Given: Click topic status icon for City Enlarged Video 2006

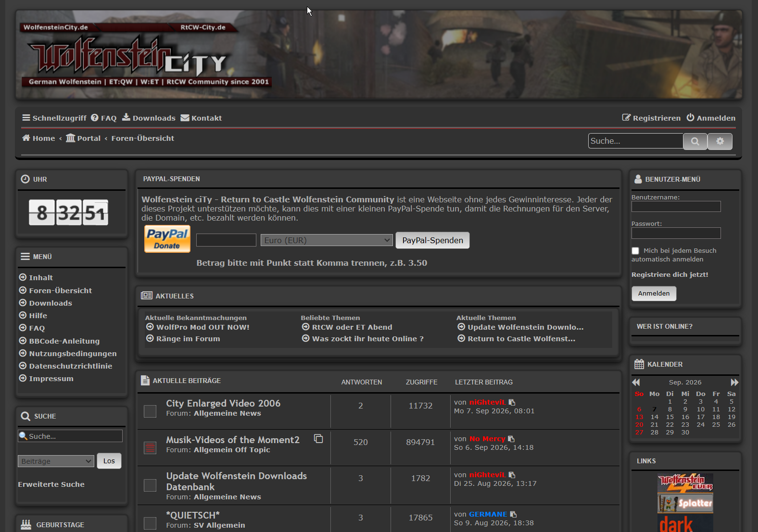Looking at the screenshot, I should (x=150, y=411).
